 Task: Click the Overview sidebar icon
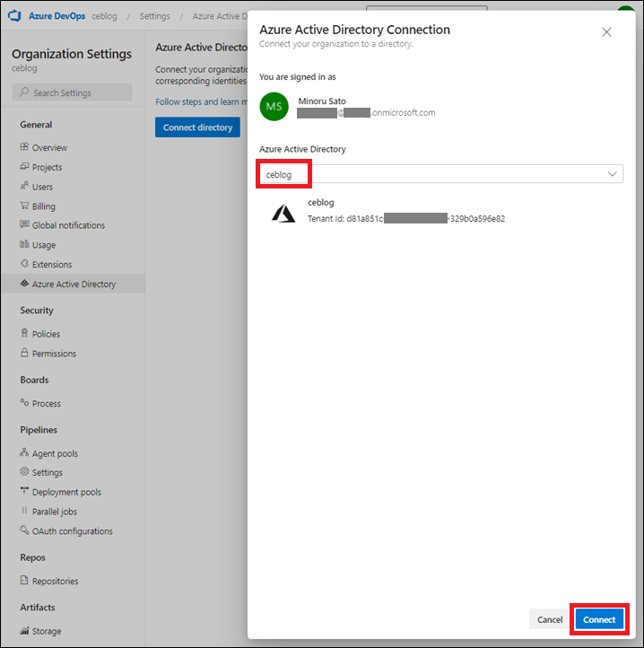(x=24, y=146)
